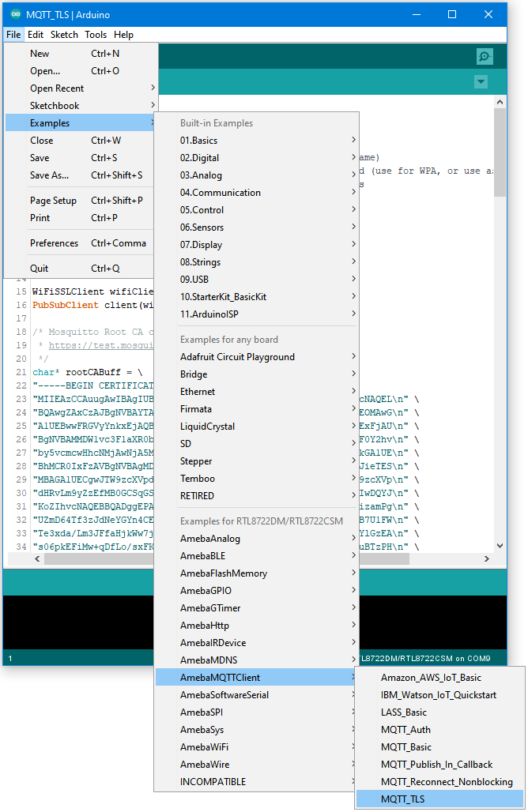The width and height of the screenshot is (528, 812).
Task: Select AmebaMQTTClient menu entry
Action: point(256,678)
